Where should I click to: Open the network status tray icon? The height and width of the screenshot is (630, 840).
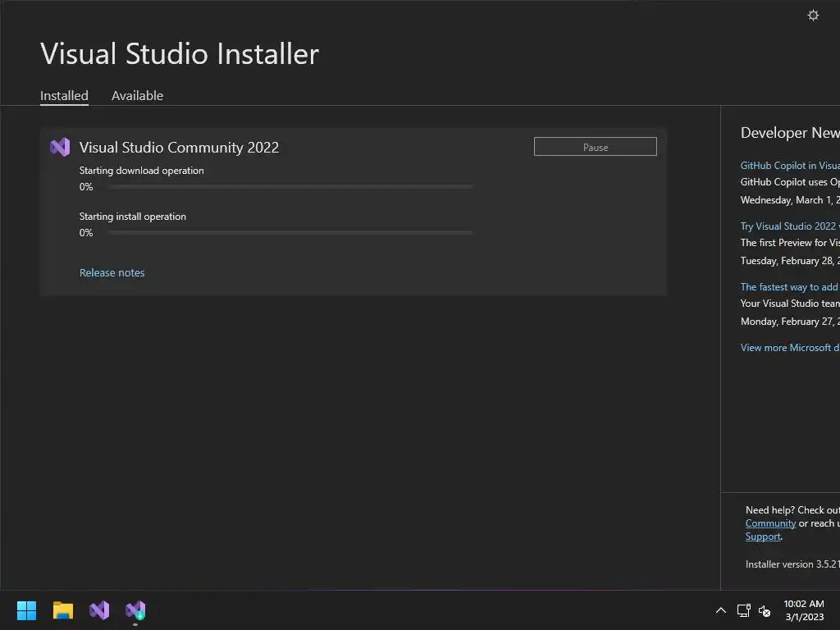[x=743, y=610]
